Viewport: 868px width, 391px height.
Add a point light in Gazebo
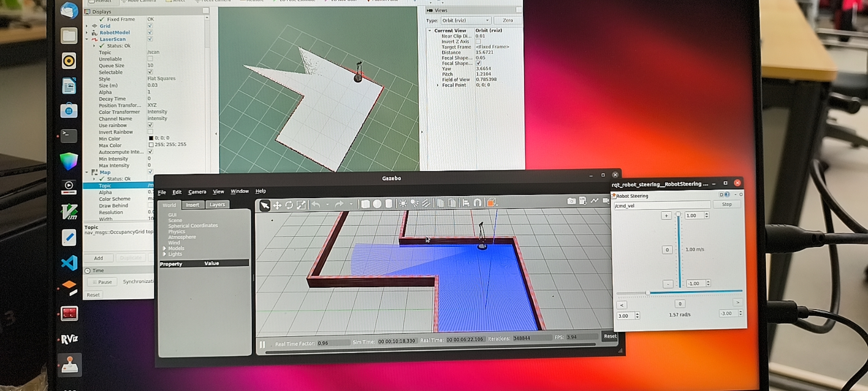[403, 203]
